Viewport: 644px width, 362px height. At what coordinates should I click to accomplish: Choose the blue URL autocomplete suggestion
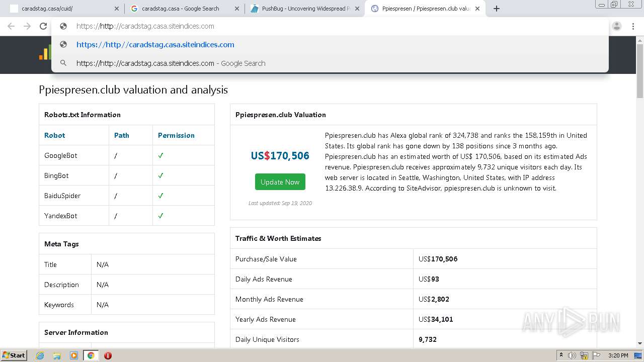(330, 45)
